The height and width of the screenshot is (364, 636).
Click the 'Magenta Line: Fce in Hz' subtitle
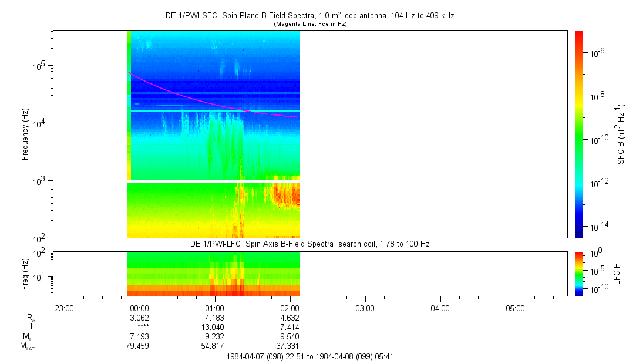309,23
